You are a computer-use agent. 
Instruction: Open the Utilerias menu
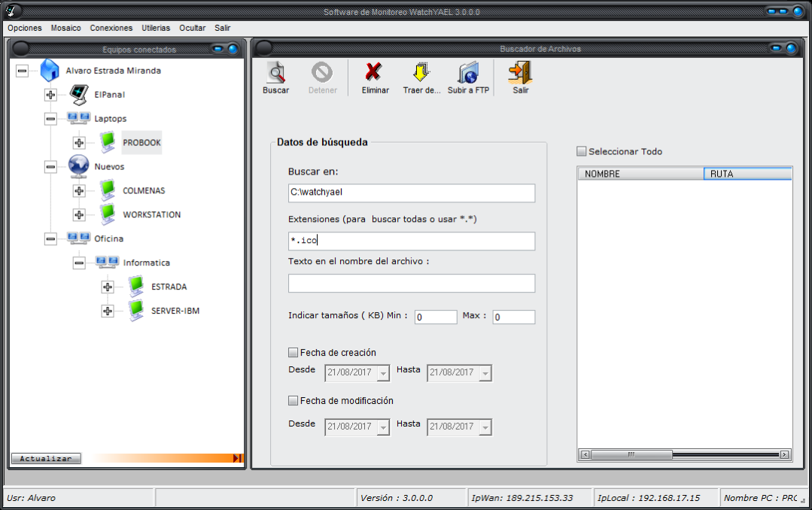click(156, 28)
